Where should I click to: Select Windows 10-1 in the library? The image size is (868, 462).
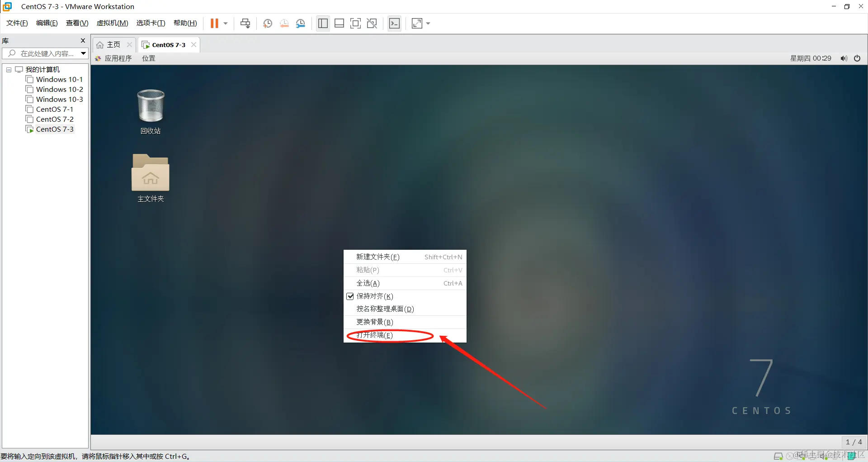[59, 80]
